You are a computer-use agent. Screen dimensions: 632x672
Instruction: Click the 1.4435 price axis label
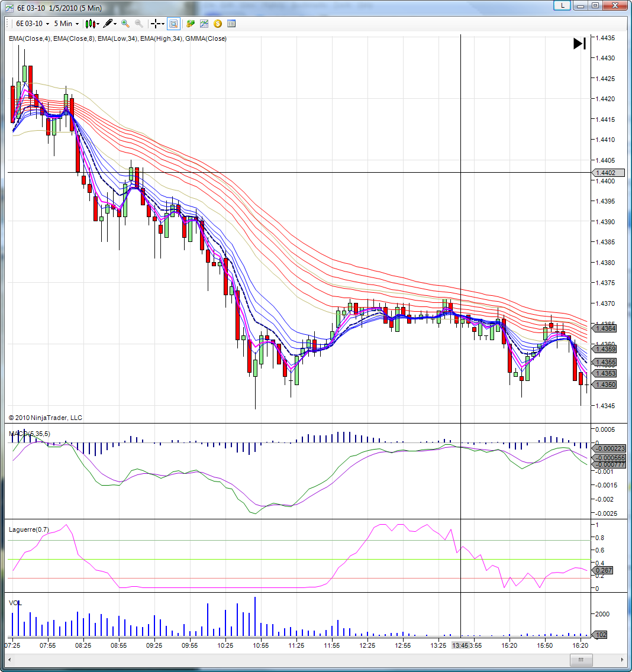(605, 38)
